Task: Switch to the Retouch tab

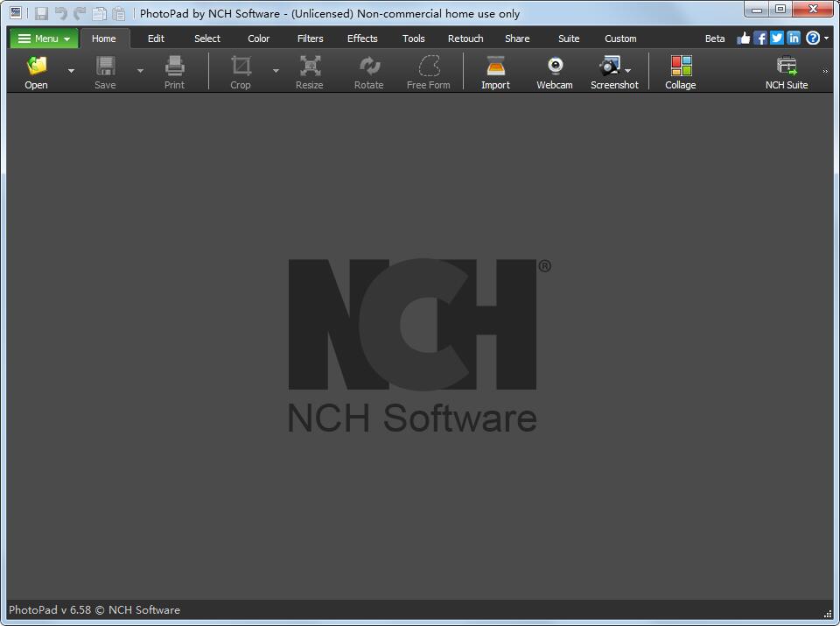Action: coord(465,39)
